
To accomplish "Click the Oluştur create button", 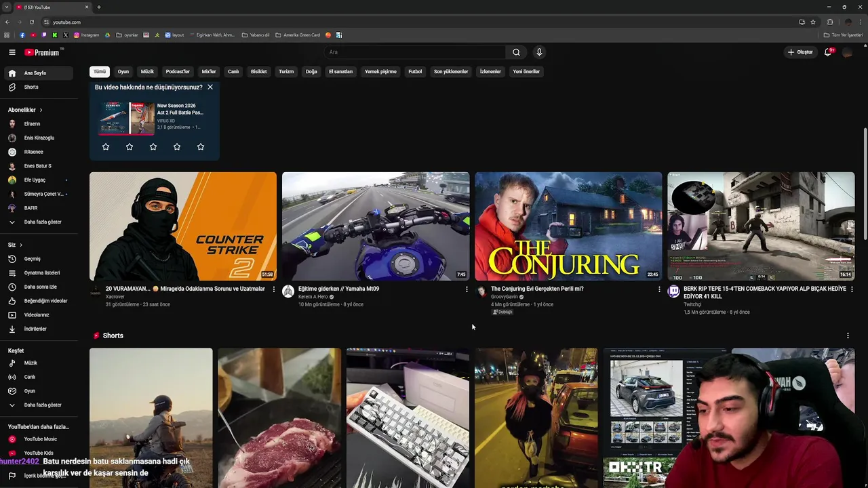I will pyautogui.click(x=800, y=52).
